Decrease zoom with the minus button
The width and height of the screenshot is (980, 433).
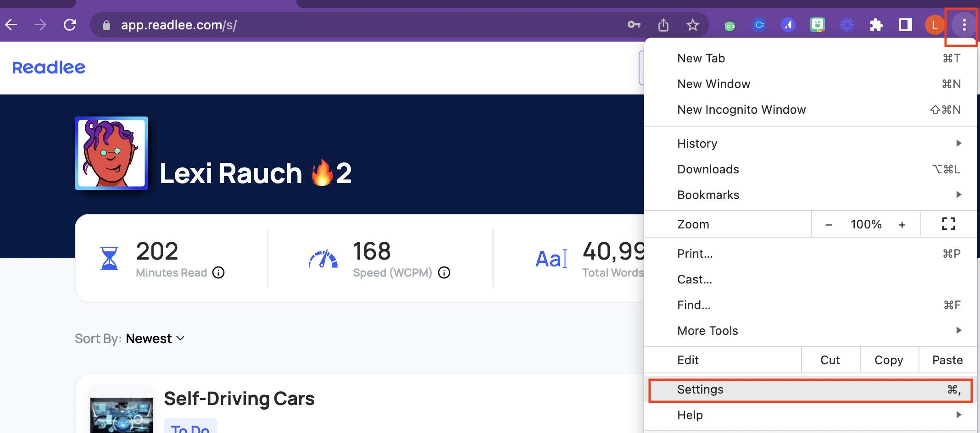pyautogui.click(x=829, y=224)
